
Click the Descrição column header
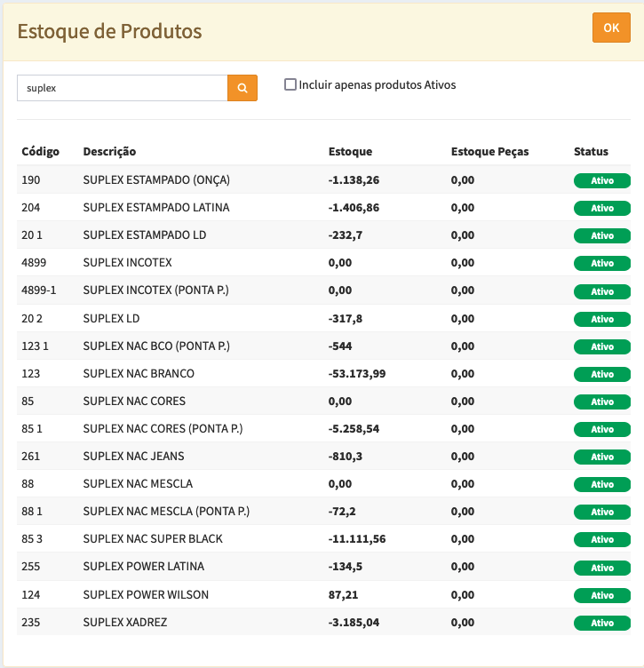click(x=109, y=152)
